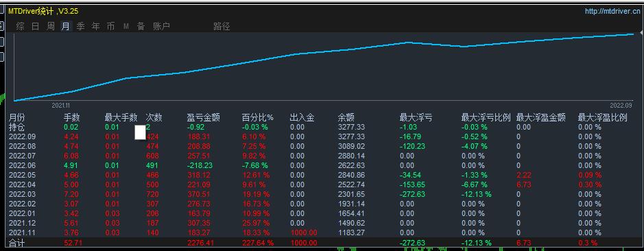This screenshot has height=251, width=644.
Task: Open the dimmed M tab
Action: pyautogui.click(x=126, y=27)
